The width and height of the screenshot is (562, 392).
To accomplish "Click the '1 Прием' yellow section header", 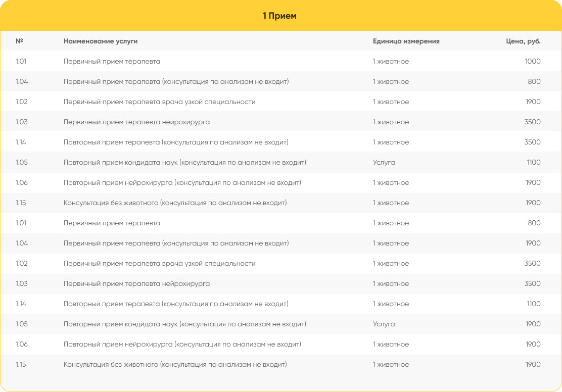I will 281,16.
